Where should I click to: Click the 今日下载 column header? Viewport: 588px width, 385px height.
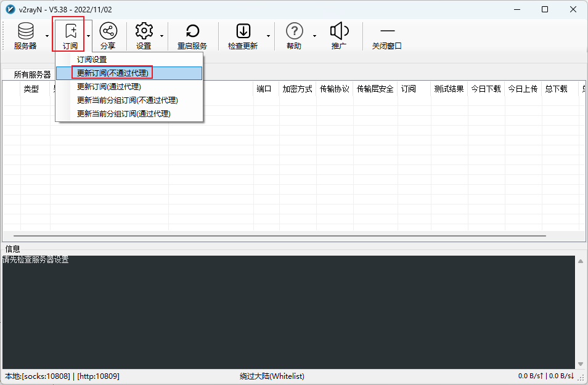pos(486,89)
